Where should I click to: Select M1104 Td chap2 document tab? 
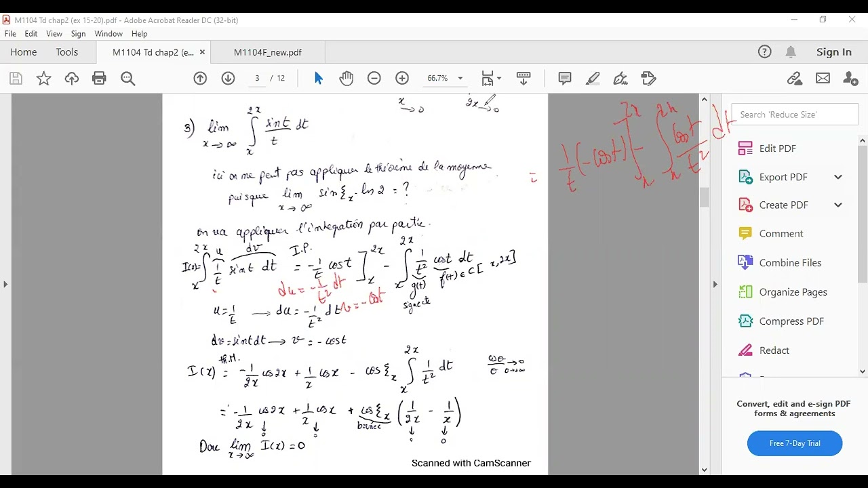(x=153, y=52)
